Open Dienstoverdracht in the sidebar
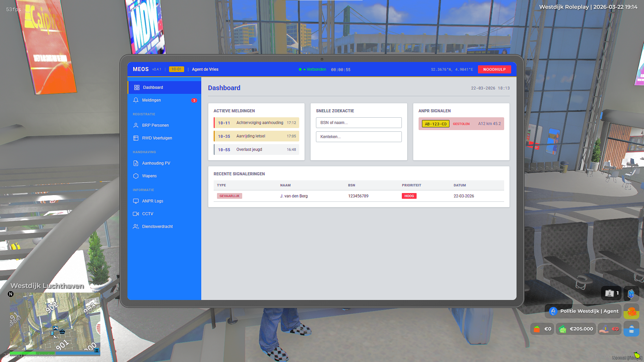644x362 pixels. (157, 226)
